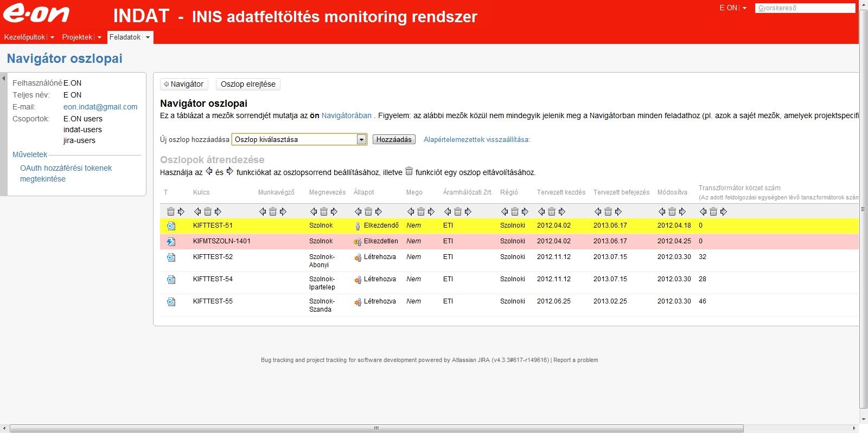868x433 pixels.
Task: Move the Áramhálózati Zrt. column right
Action: [x=468, y=211]
